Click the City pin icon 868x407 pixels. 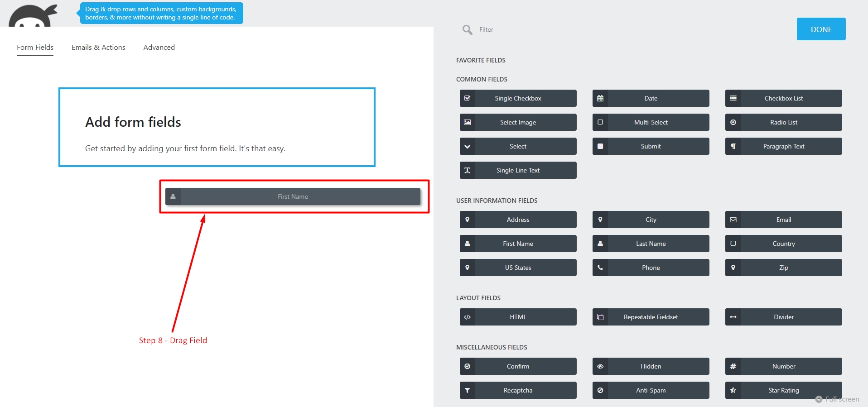[600, 220]
